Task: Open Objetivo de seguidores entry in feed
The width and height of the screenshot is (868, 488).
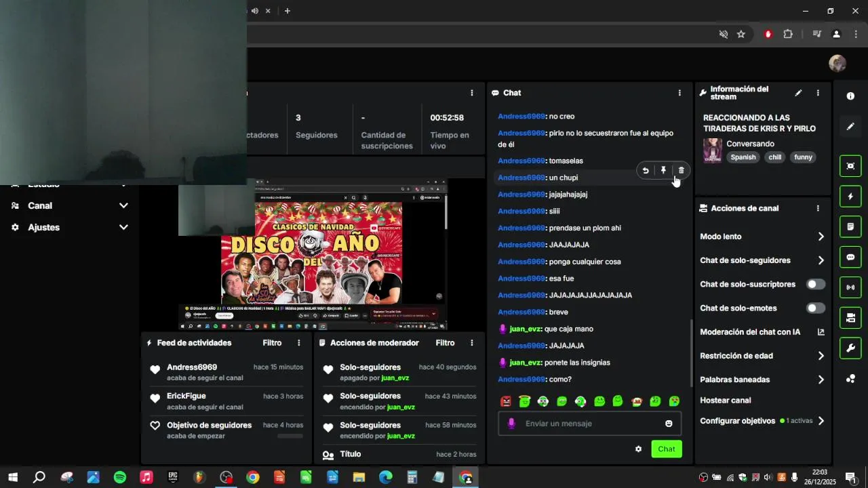Action: (226, 430)
